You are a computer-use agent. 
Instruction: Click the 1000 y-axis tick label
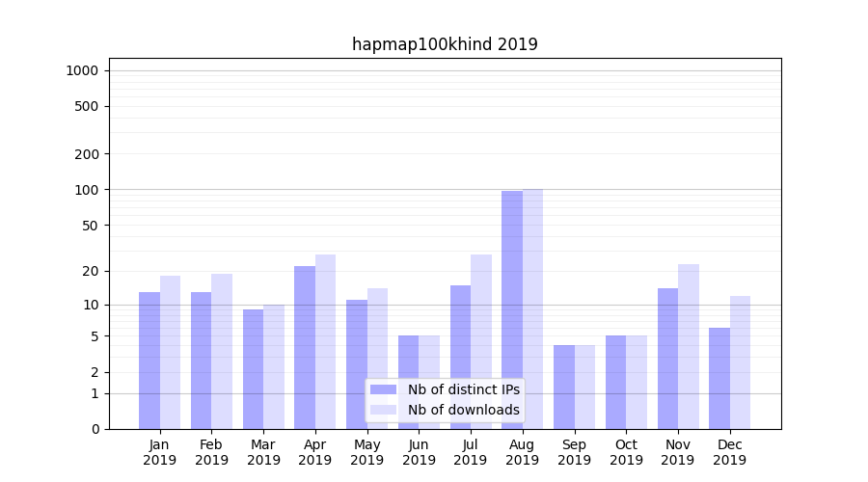(82, 70)
